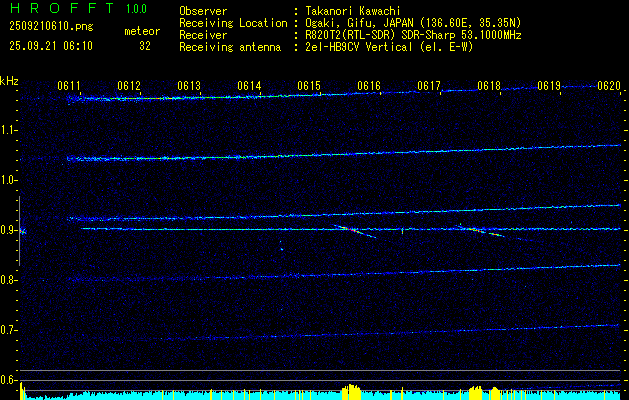Click the 0612 time marker
Viewport: 629px width, 400px height.
pyautogui.click(x=129, y=86)
